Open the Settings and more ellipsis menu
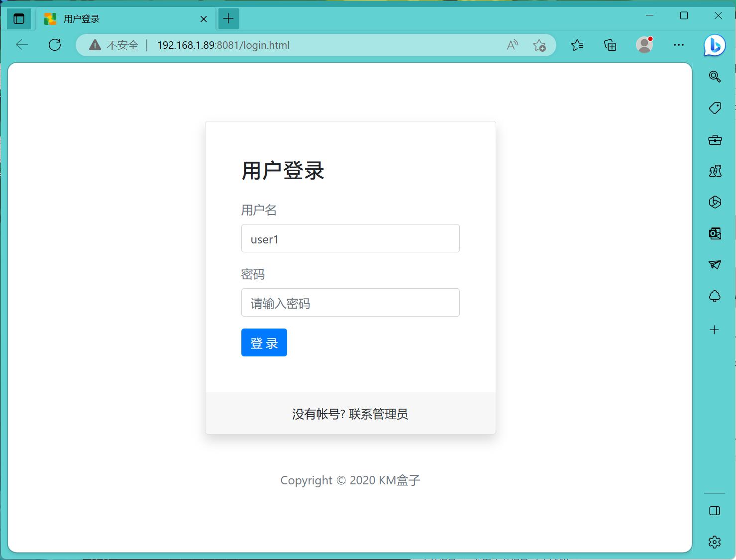Viewport: 736px width, 560px height. (678, 45)
